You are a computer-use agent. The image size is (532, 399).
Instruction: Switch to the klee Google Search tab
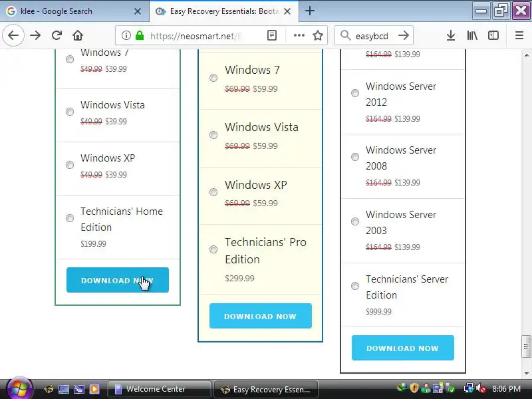pos(74,11)
